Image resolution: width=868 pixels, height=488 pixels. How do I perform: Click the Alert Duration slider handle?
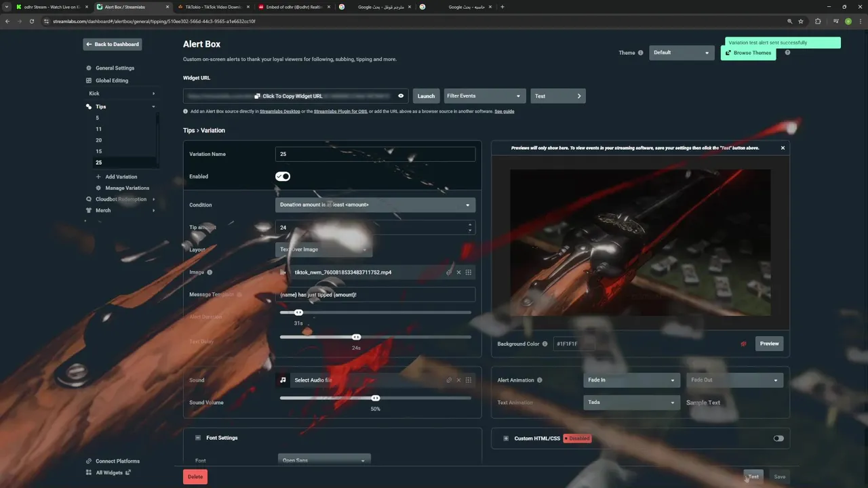[x=298, y=312]
